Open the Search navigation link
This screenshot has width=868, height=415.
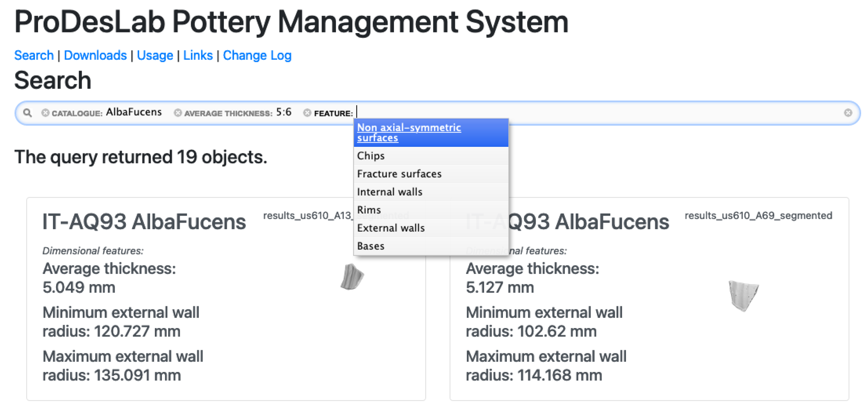click(x=34, y=55)
